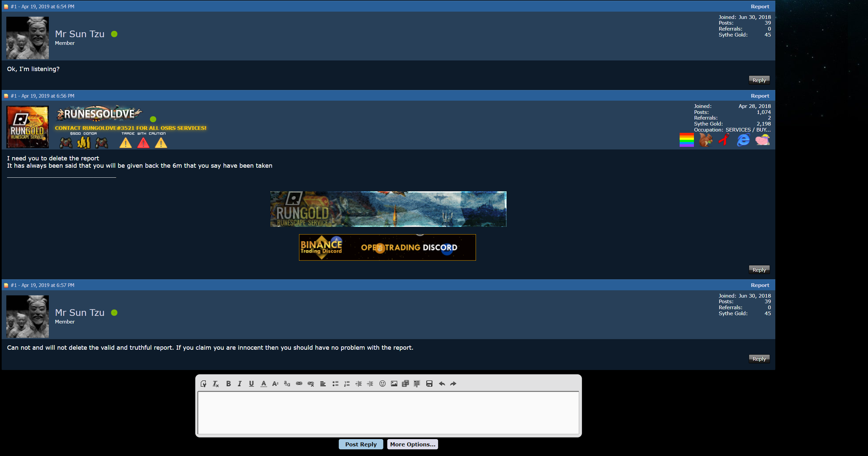
Task: Click the unlink icon in toolbar
Action: (x=311, y=384)
